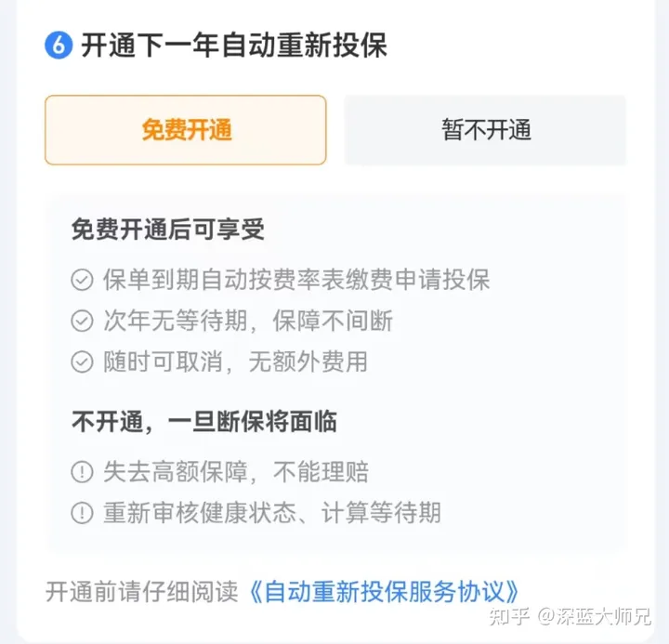The image size is (669, 644).
Task: Open 《自动重新投保服务协议》 link
Action: point(383,592)
